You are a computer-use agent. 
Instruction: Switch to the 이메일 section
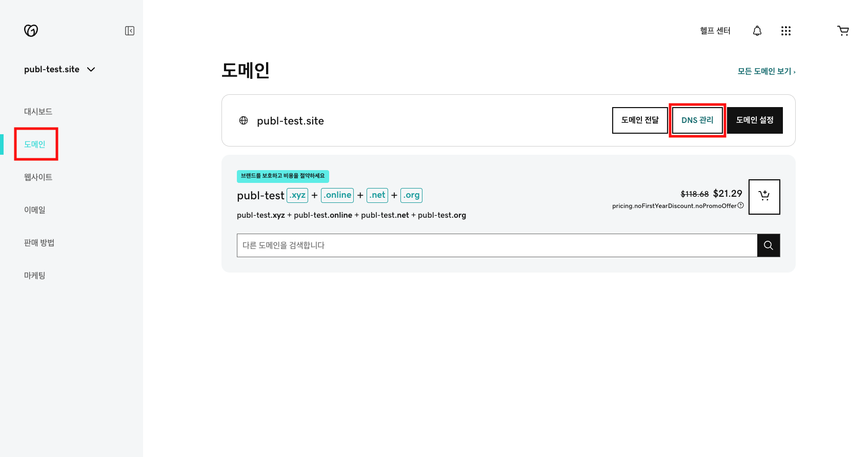pos(35,210)
